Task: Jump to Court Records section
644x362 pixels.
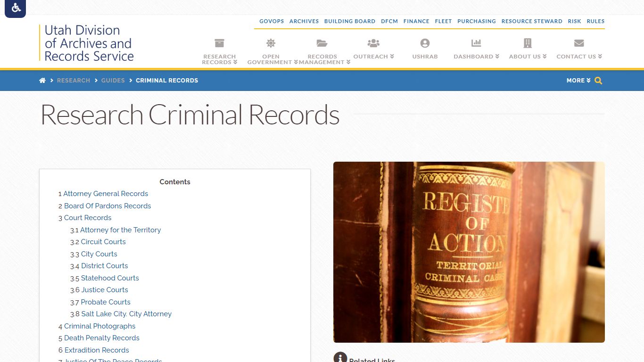Action: [x=88, y=218]
